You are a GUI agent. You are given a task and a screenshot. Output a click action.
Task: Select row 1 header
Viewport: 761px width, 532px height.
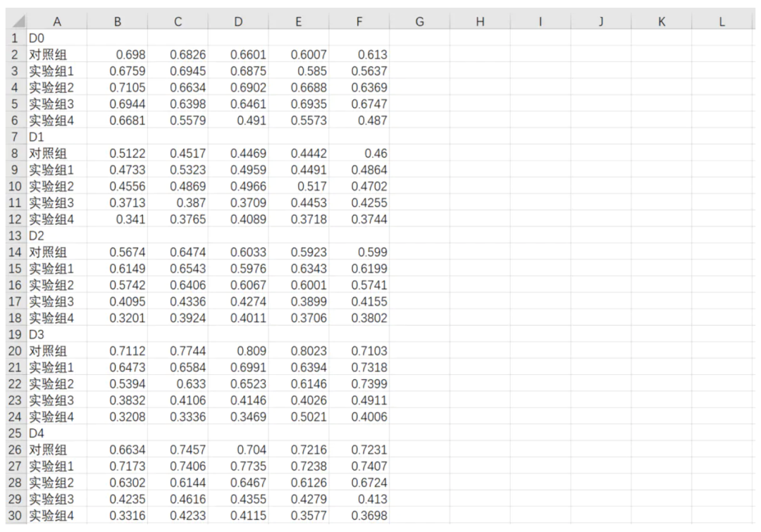pos(16,38)
